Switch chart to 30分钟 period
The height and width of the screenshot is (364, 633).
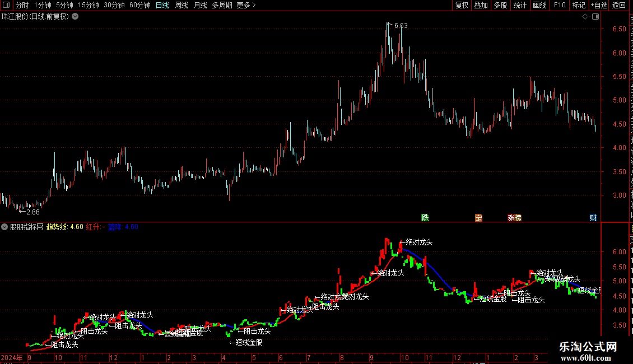(x=114, y=5)
